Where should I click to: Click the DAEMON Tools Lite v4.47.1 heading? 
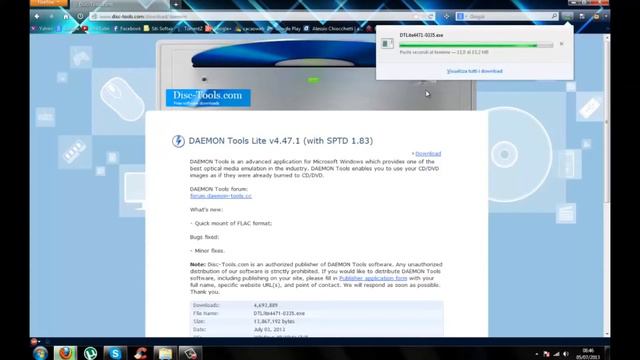281,141
